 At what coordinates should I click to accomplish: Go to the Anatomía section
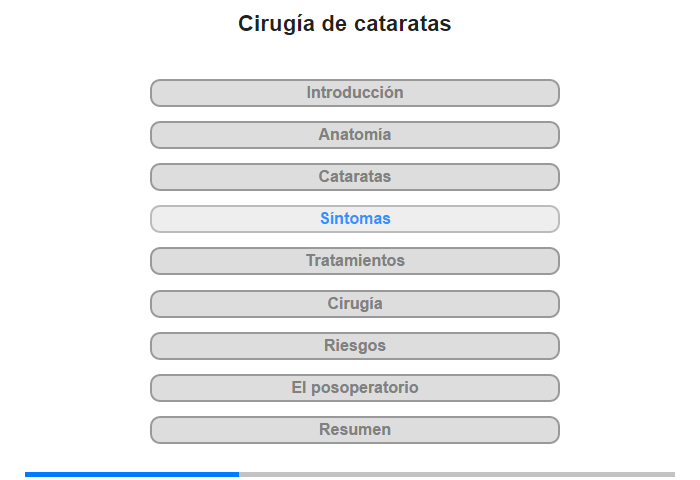point(354,135)
